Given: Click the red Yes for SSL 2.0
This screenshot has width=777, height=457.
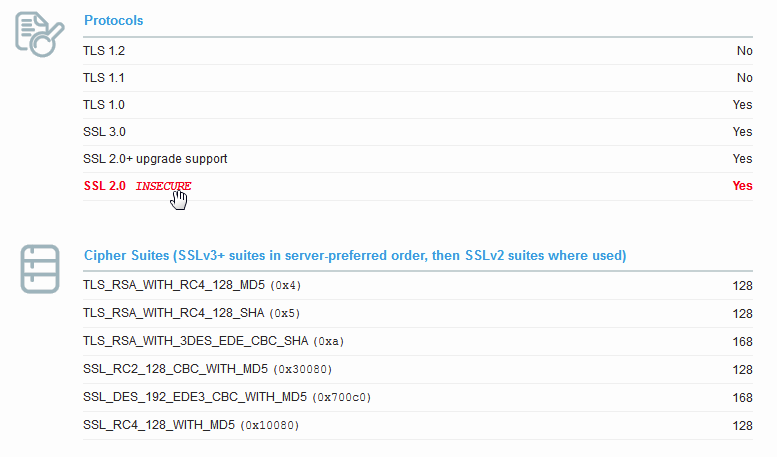Looking at the screenshot, I should (x=742, y=186).
